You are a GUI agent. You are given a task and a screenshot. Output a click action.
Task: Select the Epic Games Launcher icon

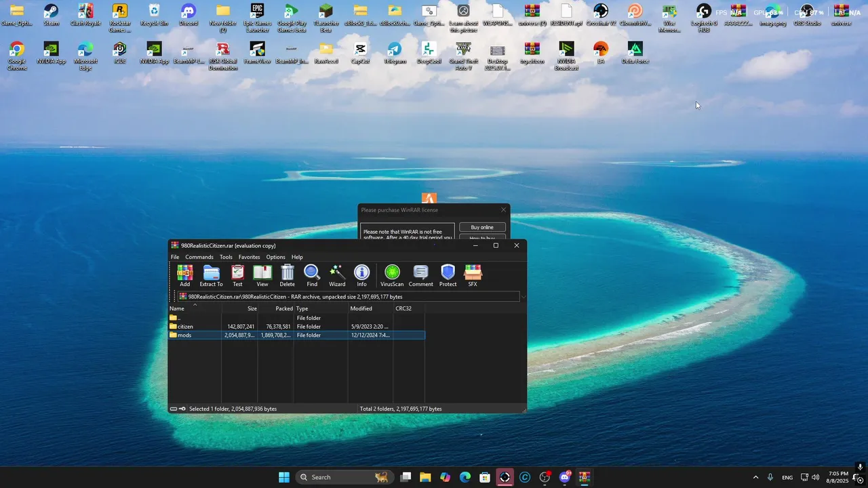(x=257, y=18)
